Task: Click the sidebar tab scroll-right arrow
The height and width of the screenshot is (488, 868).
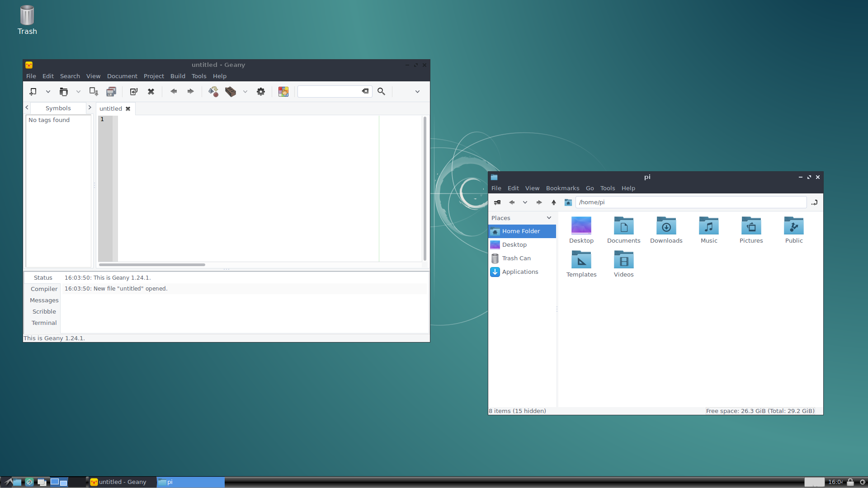Action: coord(90,108)
